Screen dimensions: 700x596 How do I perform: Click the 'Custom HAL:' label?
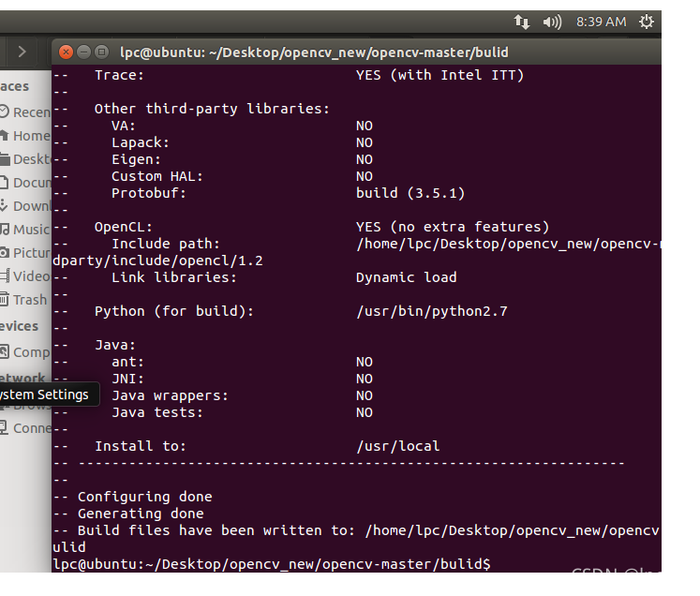(x=157, y=176)
